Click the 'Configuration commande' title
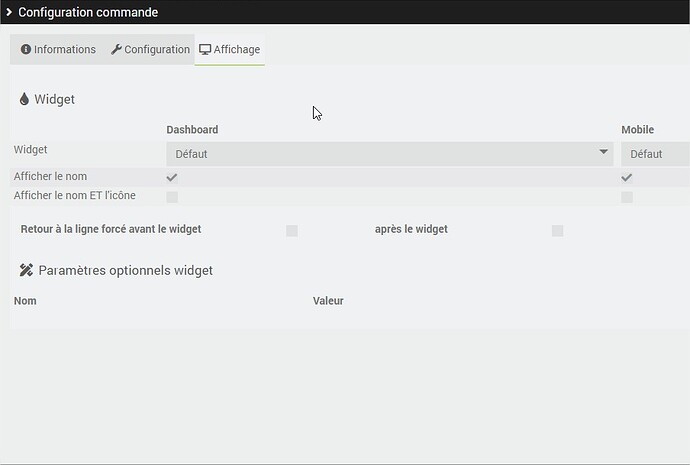 88,12
